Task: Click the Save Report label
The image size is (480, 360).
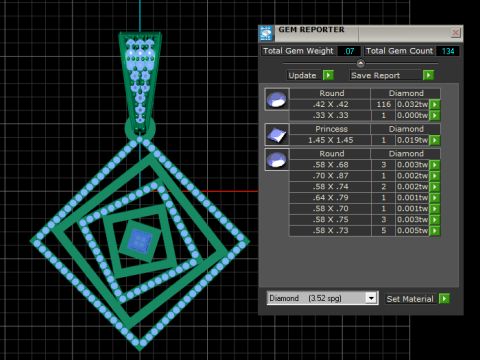Action: pos(375,75)
